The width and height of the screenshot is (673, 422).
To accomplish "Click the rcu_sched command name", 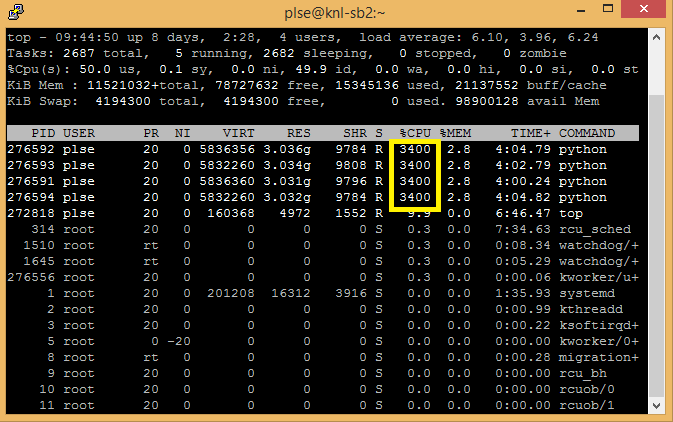I will click(595, 230).
